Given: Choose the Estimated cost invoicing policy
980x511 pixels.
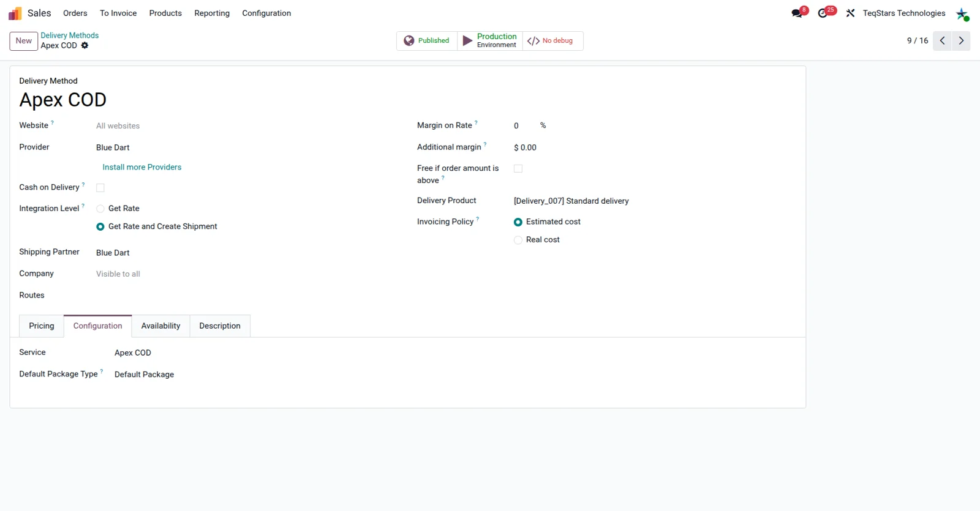Looking at the screenshot, I should tap(518, 222).
